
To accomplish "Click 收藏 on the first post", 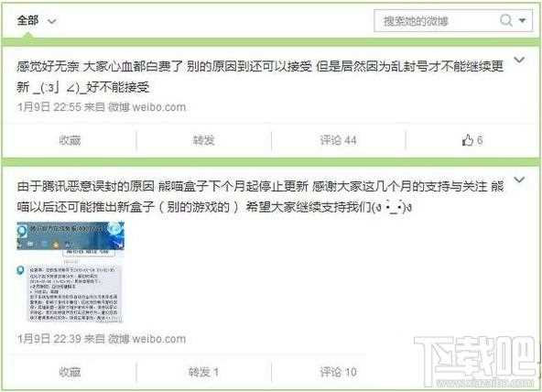I will [70, 140].
